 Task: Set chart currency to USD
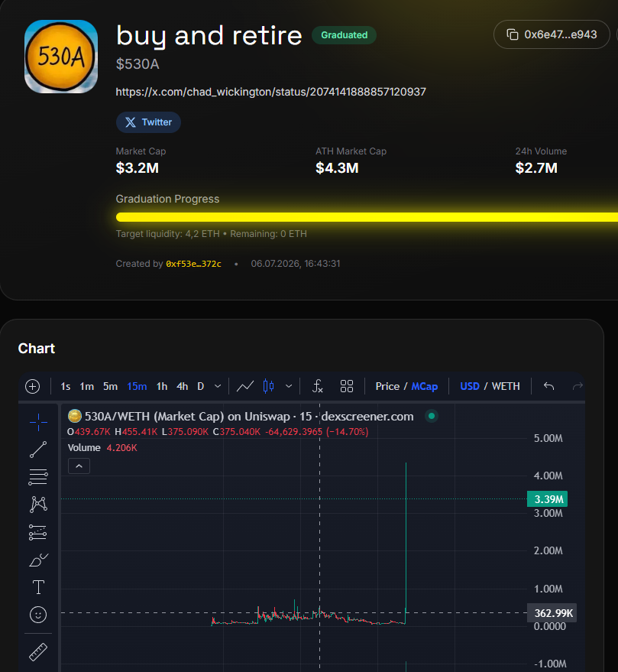[x=469, y=386]
